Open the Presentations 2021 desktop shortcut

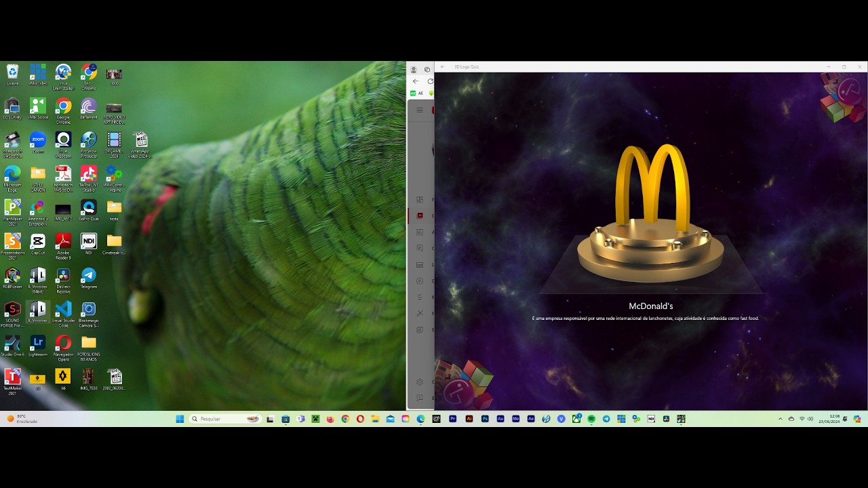pos(12,245)
